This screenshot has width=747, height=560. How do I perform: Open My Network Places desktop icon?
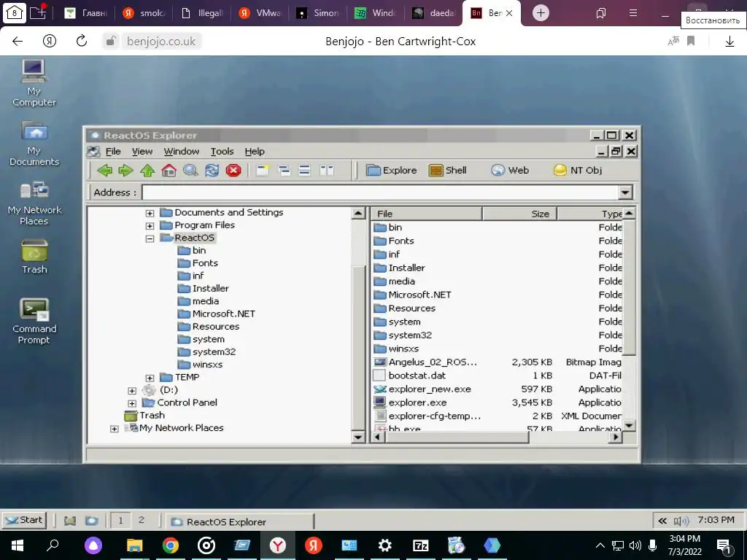tap(34, 203)
